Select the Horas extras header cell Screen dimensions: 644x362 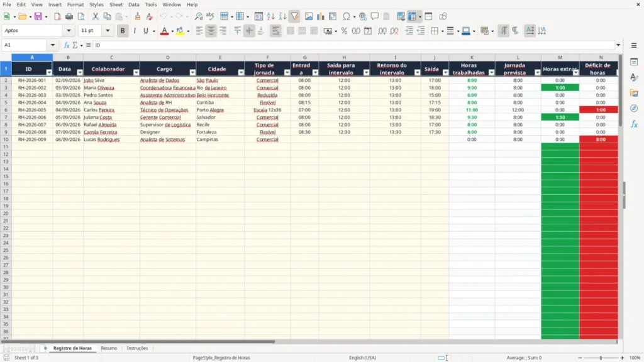pyautogui.click(x=560, y=69)
